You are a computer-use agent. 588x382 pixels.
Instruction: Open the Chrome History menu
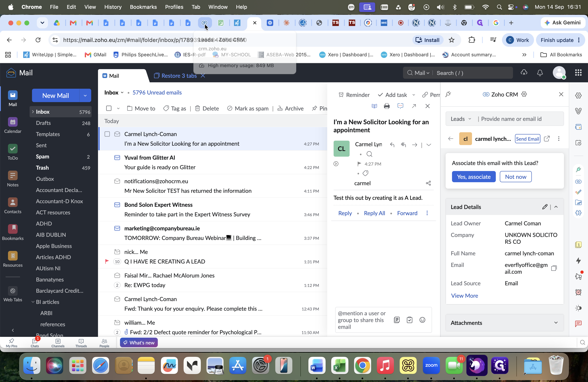(113, 7)
